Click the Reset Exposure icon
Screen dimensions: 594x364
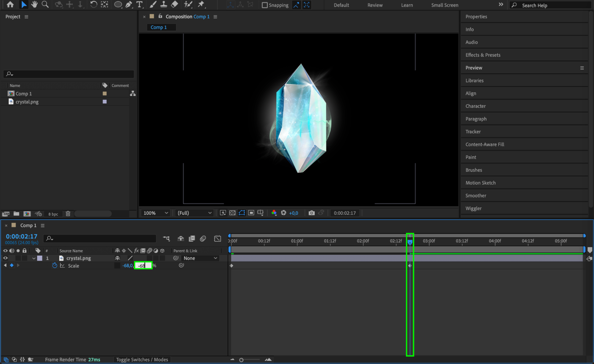(x=283, y=213)
